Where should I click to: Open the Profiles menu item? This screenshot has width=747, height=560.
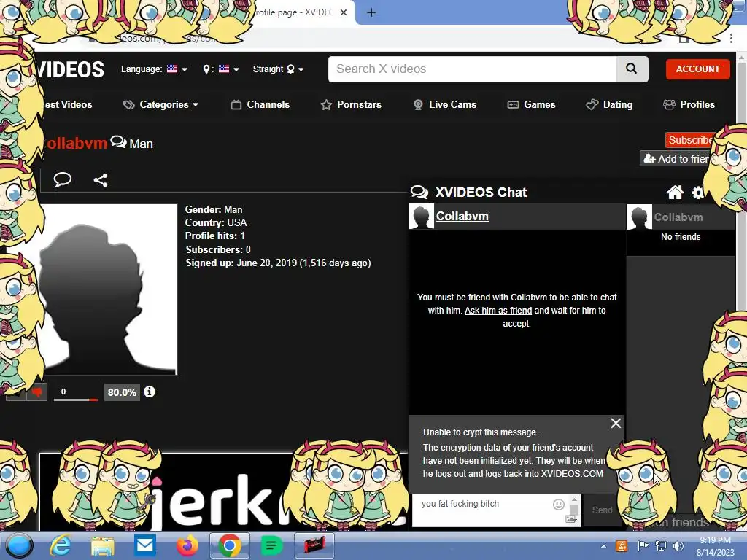(x=689, y=104)
